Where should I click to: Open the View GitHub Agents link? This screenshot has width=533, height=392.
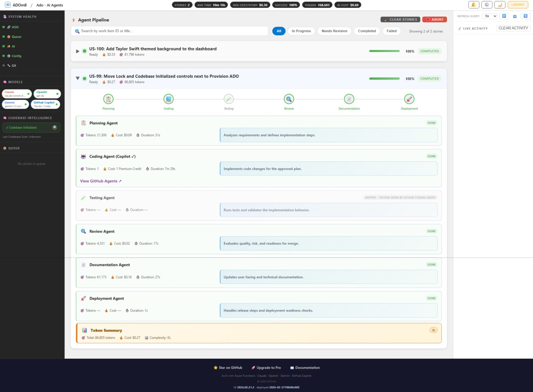100,181
